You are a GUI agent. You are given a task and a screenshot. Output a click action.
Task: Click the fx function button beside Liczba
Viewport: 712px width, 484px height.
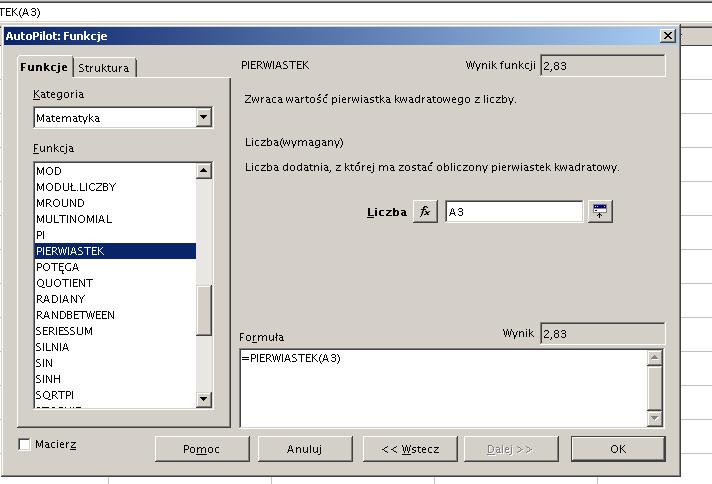point(425,212)
